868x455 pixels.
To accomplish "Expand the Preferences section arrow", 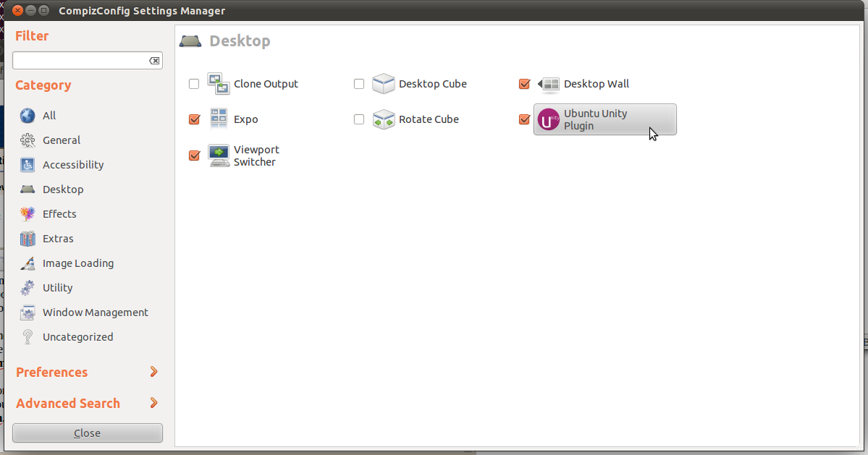I will (154, 372).
